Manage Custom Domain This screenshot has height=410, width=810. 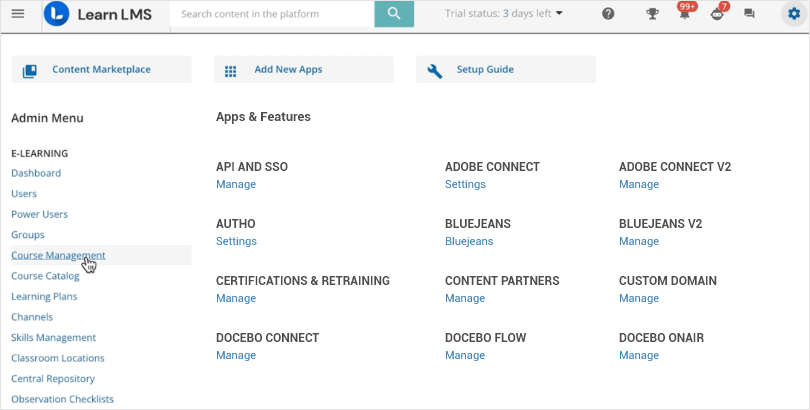[x=639, y=298]
